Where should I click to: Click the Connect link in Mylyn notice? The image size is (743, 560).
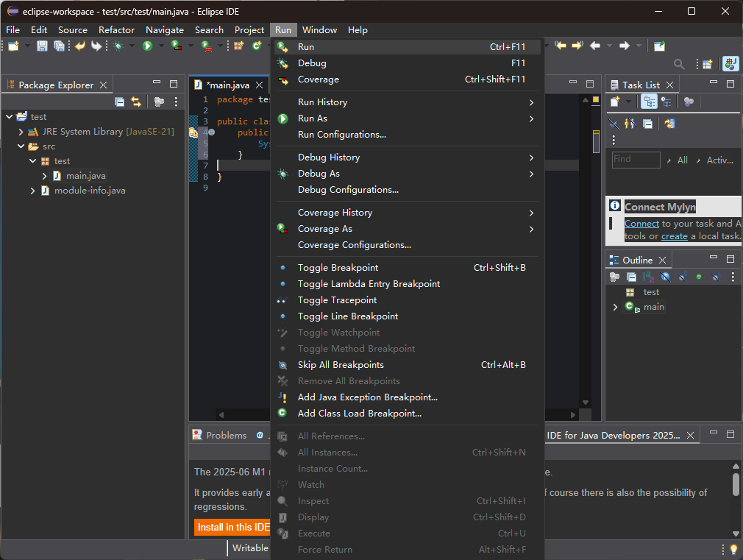pyautogui.click(x=641, y=224)
